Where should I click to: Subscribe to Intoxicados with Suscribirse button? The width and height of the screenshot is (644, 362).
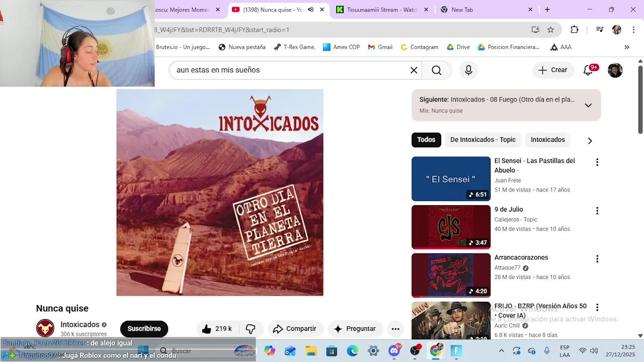(144, 329)
